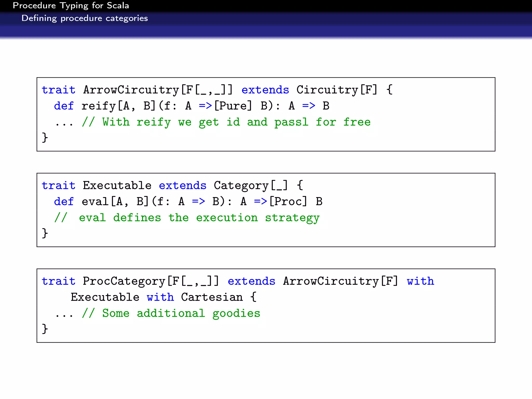Click the 'ProcCategory' trait name in third box
Screen dimensions: 532x399
(x=124, y=281)
